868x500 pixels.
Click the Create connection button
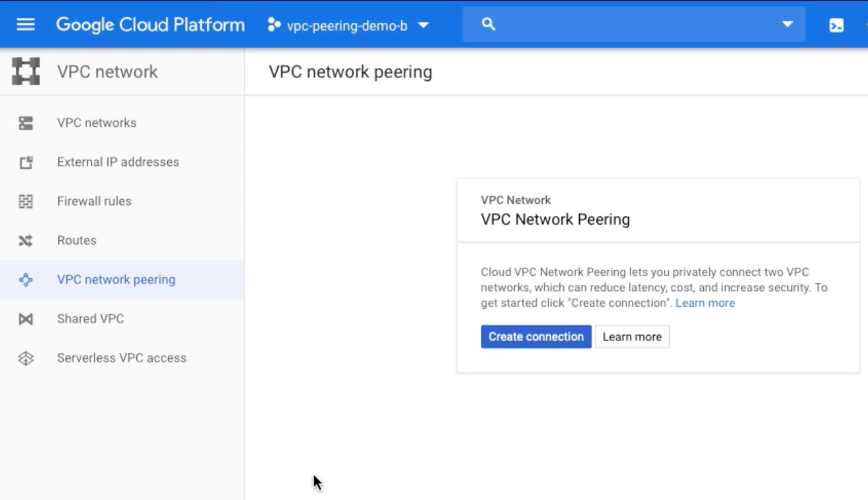coord(536,337)
